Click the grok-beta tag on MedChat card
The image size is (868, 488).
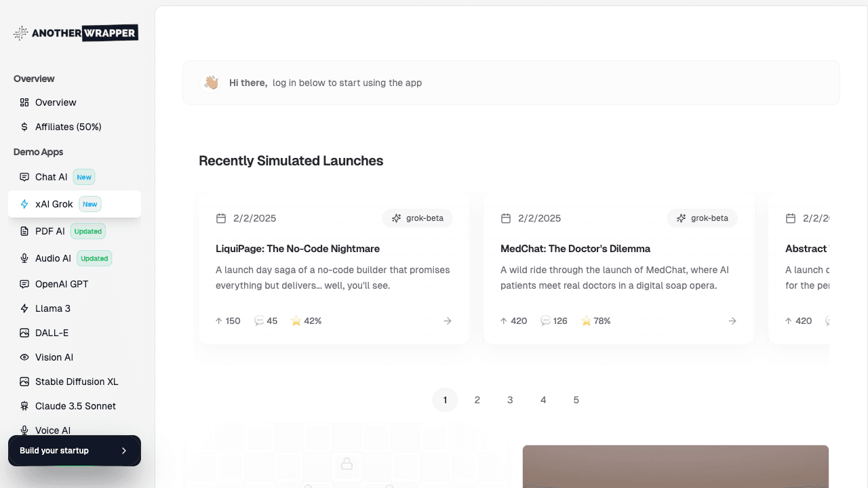pyautogui.click(x=703, y=218)
